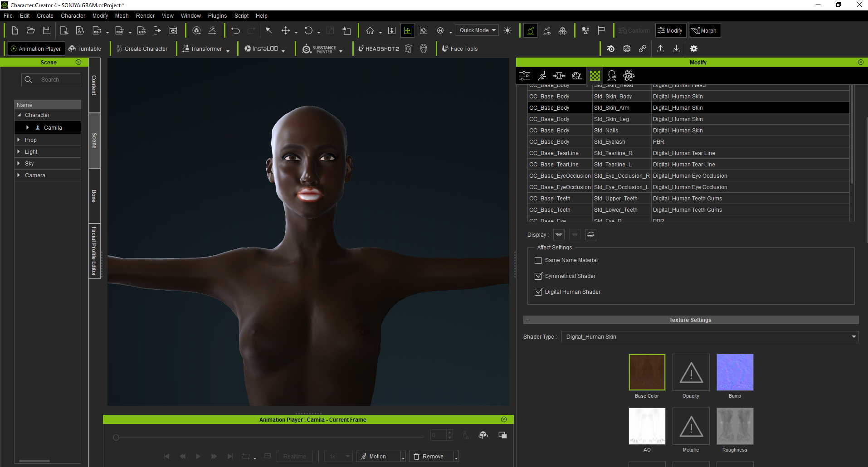The image size is (868, 467).
Task: Click the Create Character button
Action: pos(141,49)
